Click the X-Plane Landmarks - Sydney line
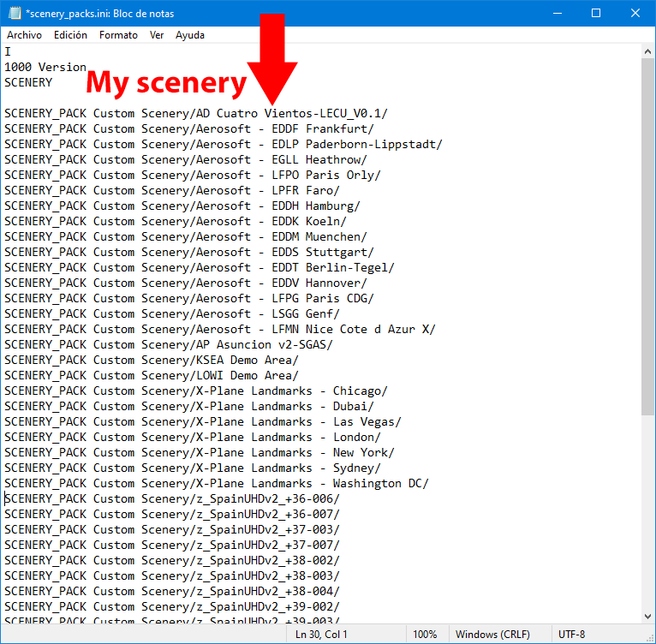The width and height of the screenshot is (656, 644). [193, 468]
